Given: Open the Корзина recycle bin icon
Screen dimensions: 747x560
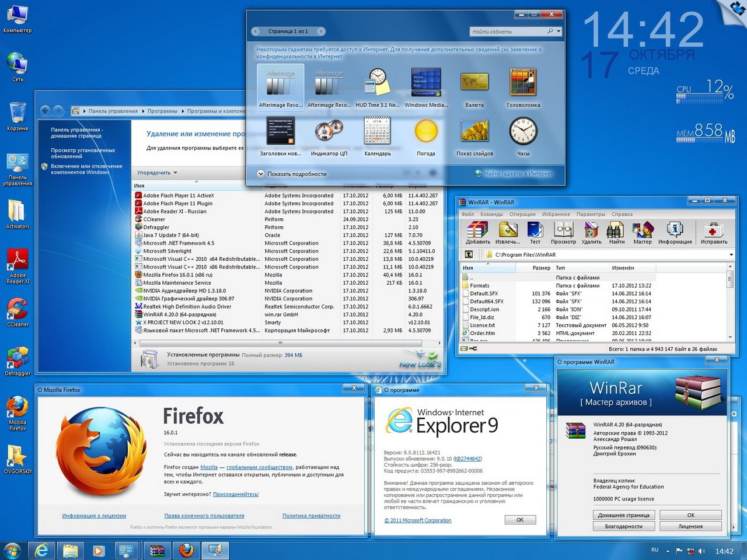Looking at the screenshot, I should (18, 116).
